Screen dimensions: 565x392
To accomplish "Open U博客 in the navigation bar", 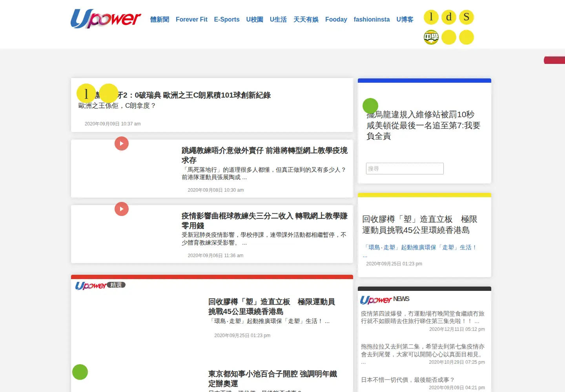I will 405,19.
